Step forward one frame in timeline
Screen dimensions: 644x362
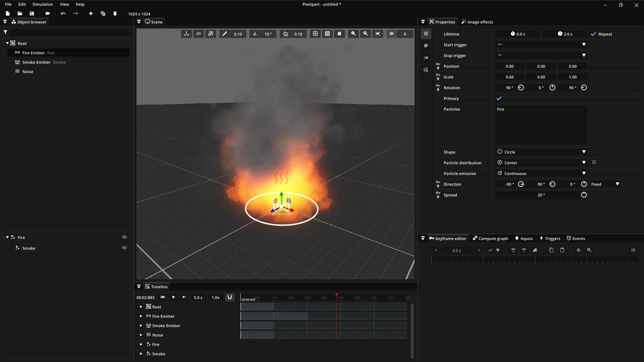[184, 297]
